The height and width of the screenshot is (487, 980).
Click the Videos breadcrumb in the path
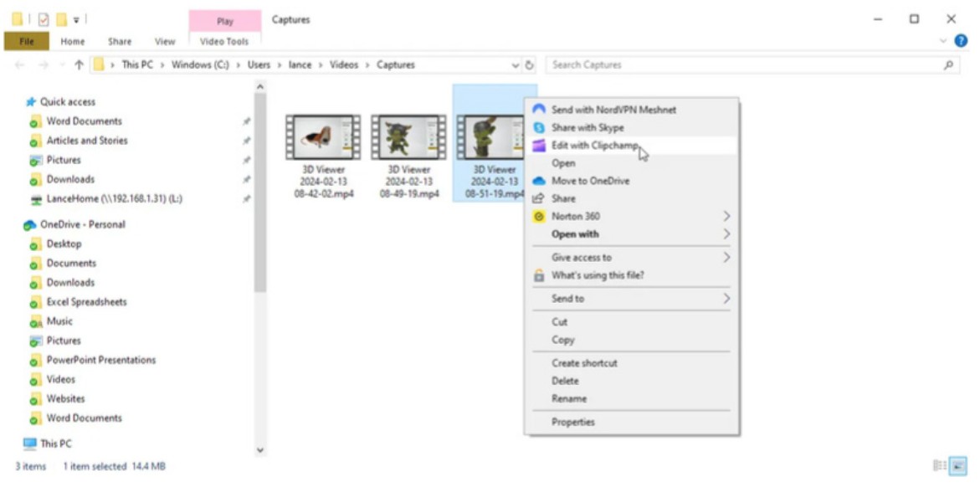pos(343,65)
